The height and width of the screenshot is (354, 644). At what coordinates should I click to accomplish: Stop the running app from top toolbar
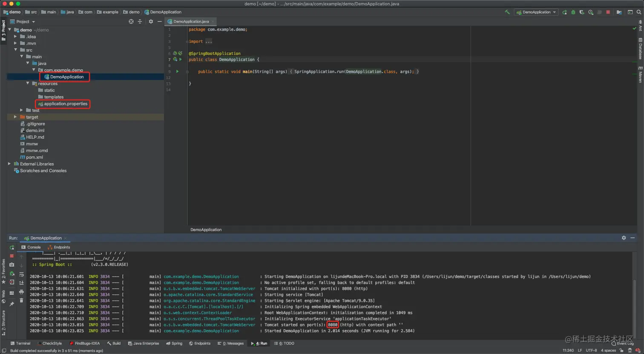click(x=608, y=12)
